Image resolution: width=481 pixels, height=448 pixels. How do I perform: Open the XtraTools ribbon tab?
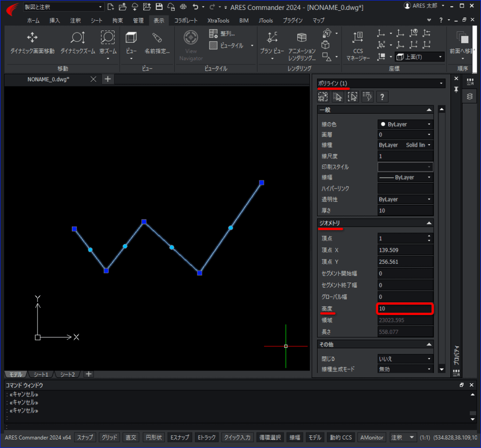(219, 21)
